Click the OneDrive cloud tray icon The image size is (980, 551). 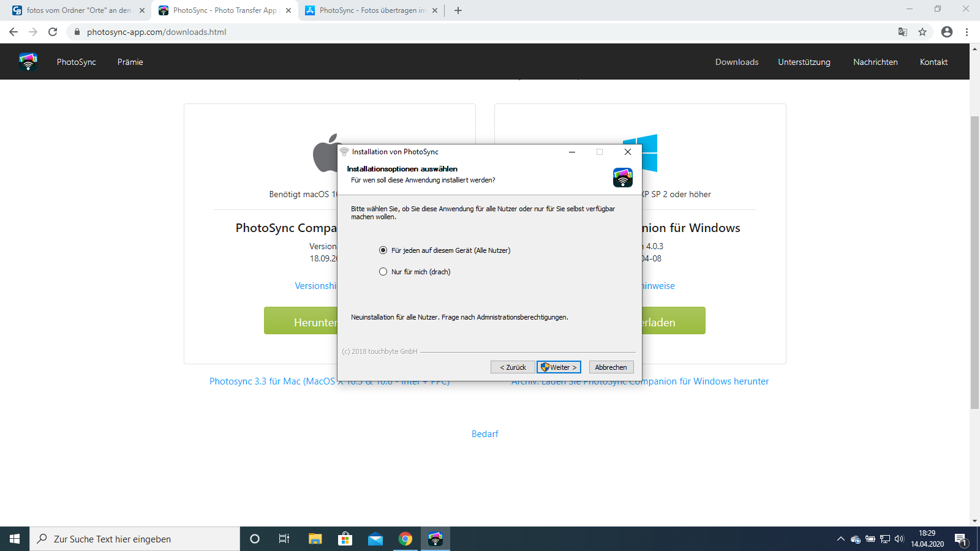click(856, 539)
